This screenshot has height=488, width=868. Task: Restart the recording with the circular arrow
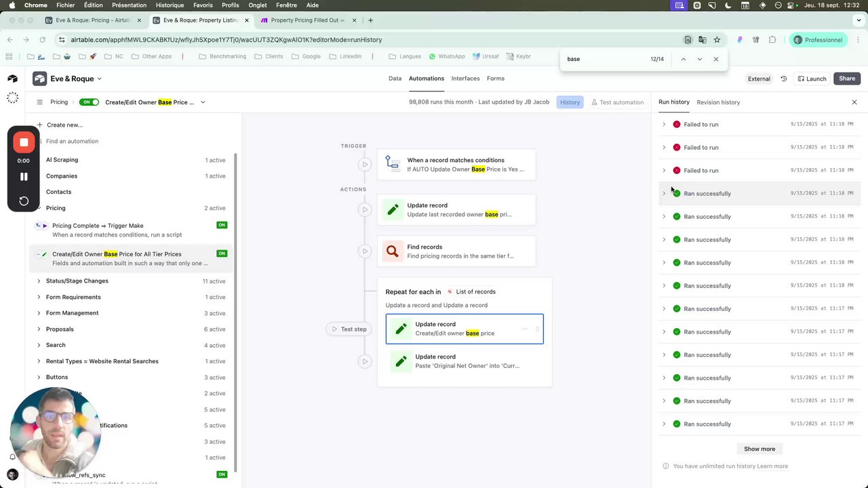point(24,201)
